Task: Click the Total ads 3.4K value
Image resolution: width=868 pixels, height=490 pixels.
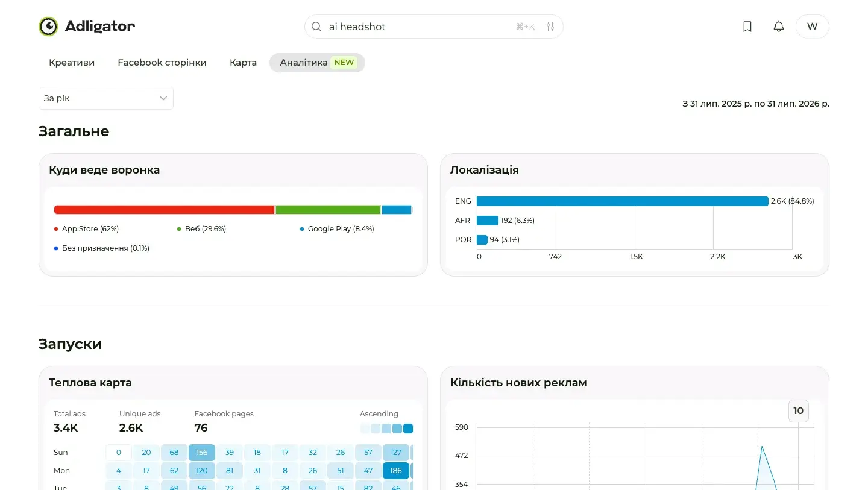Action: click(66, 428)
